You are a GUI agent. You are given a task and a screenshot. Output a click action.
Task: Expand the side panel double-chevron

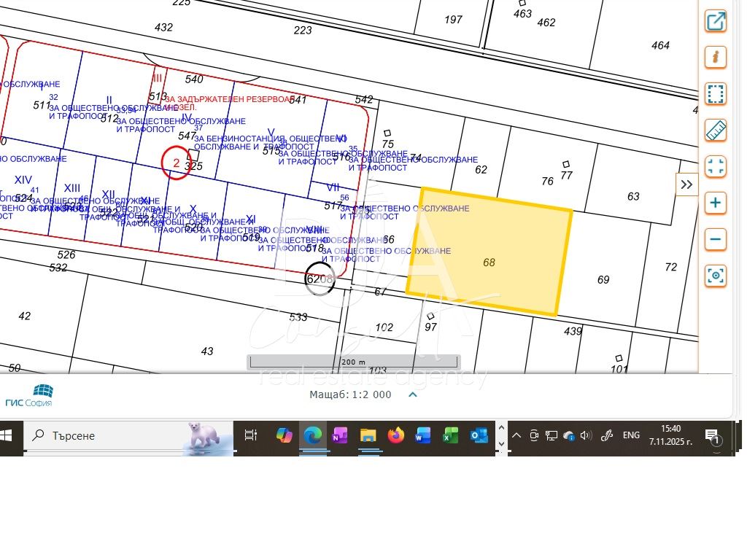pyautogui.click(x=686, y=184)
